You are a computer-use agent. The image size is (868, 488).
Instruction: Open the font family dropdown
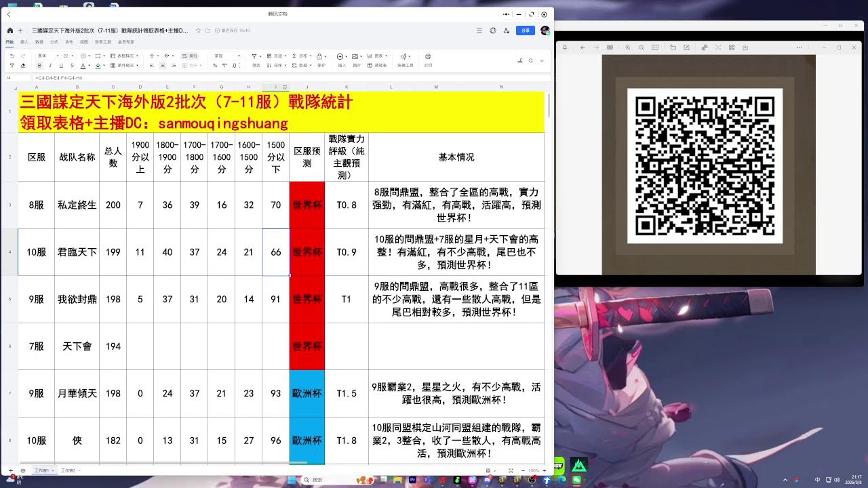click(x=47, y=56)
